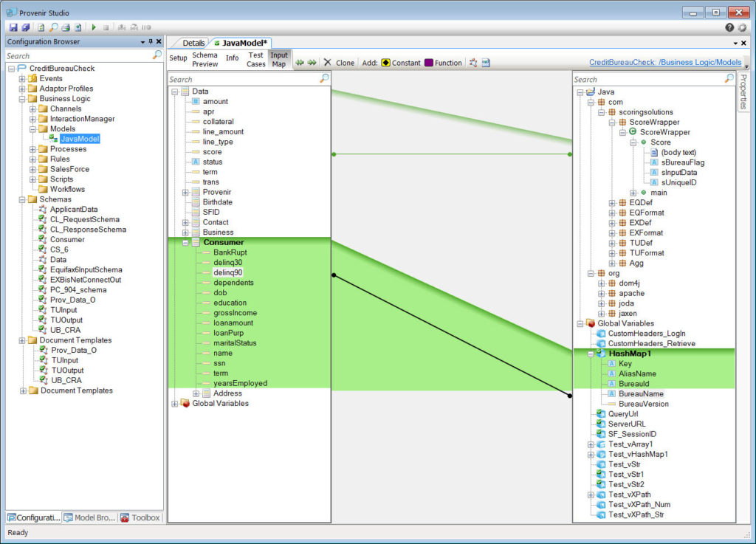Expand the Events folder

[22, 78]
